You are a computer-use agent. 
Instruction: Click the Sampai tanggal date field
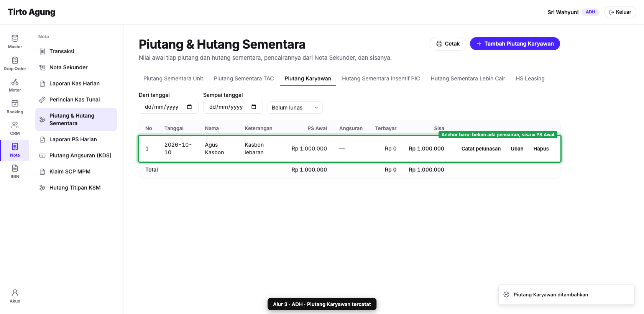(x=233, y=107)
